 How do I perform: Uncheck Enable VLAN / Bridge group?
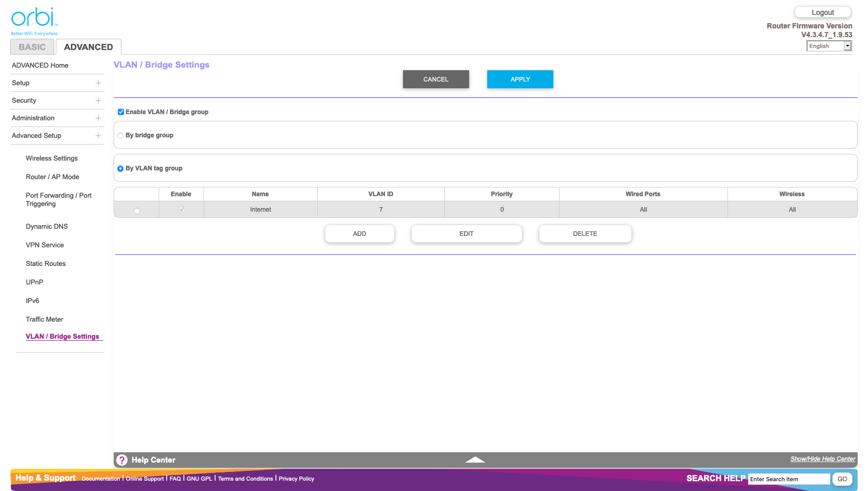pyautogui.click(x=121, y=112)
